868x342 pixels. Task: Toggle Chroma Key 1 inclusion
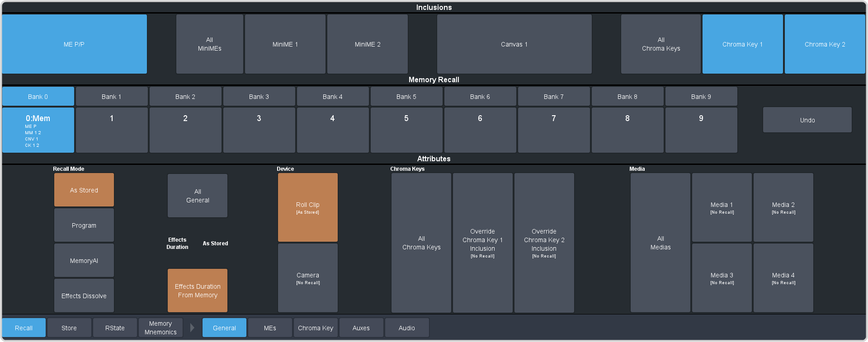tap(742, 44)
